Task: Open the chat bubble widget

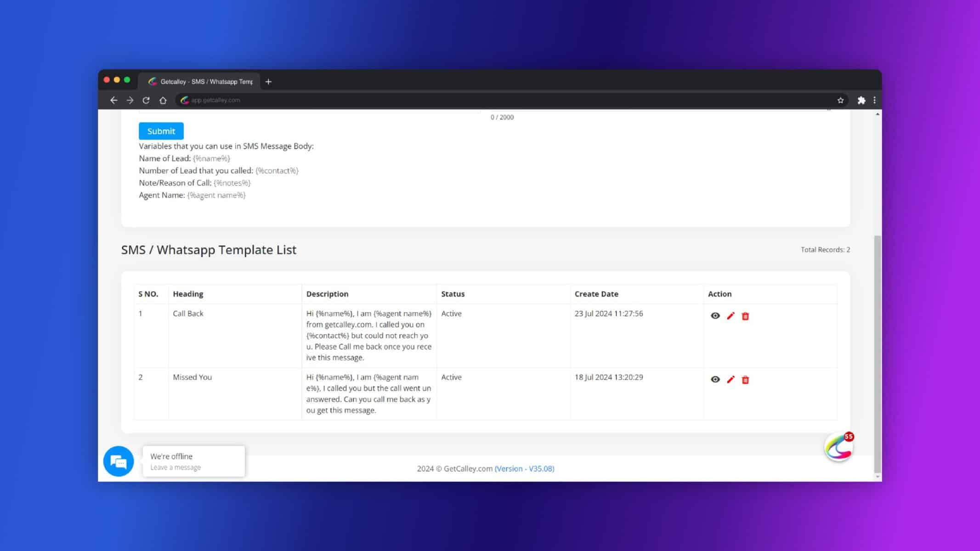Action: 119,461
